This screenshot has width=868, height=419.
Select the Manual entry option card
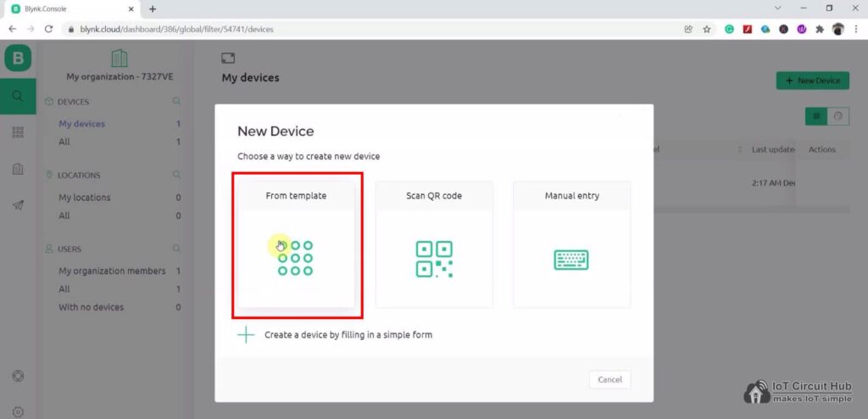[x=571, y=243]
